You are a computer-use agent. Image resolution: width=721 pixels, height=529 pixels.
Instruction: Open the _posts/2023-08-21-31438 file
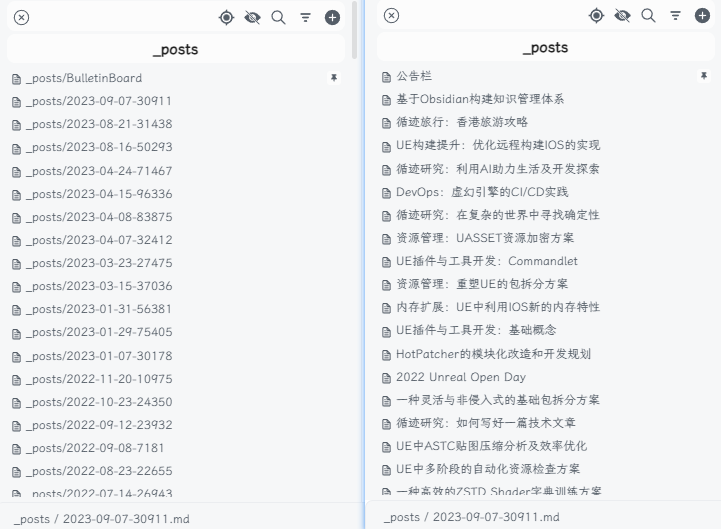[99, 124]
